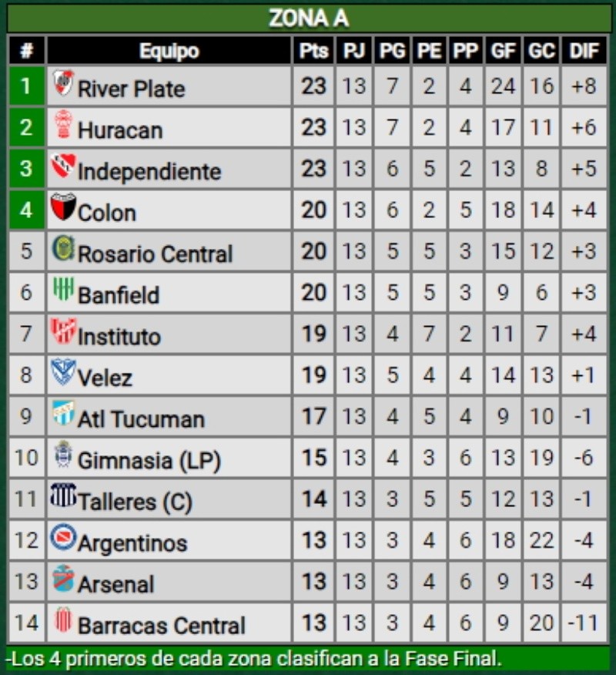
Task: Click the Equipo column header
Action: [169, 52]
